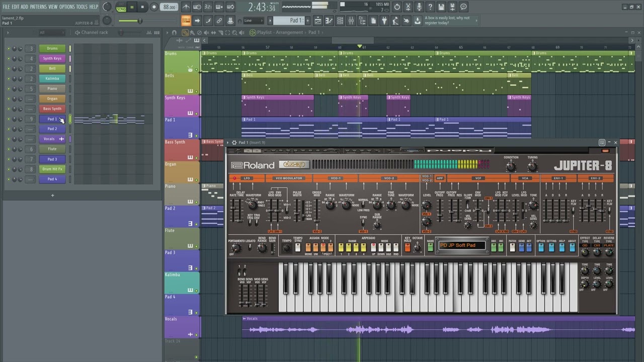Pause playback with the pause button
Viewport: 644px width, 362px height.
132,7
